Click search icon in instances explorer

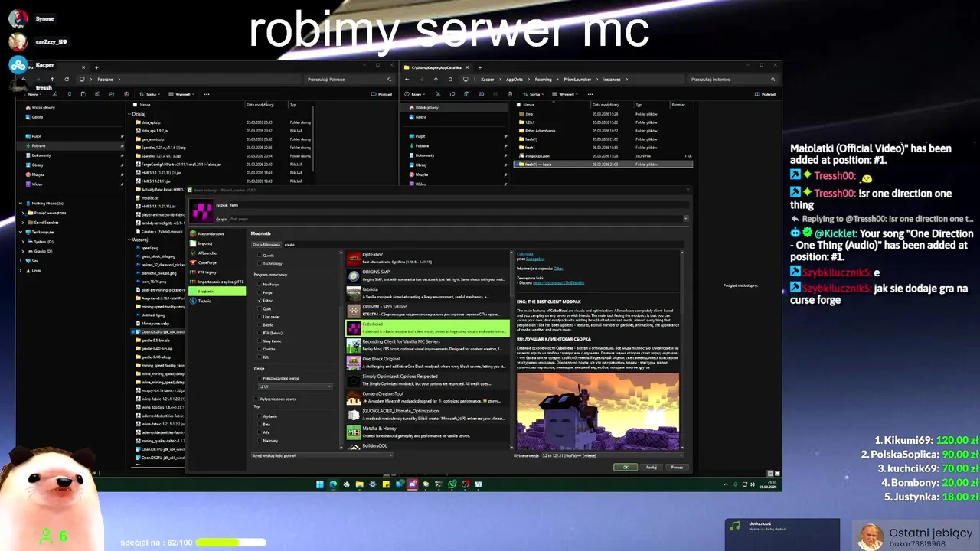tap(772, 79)
